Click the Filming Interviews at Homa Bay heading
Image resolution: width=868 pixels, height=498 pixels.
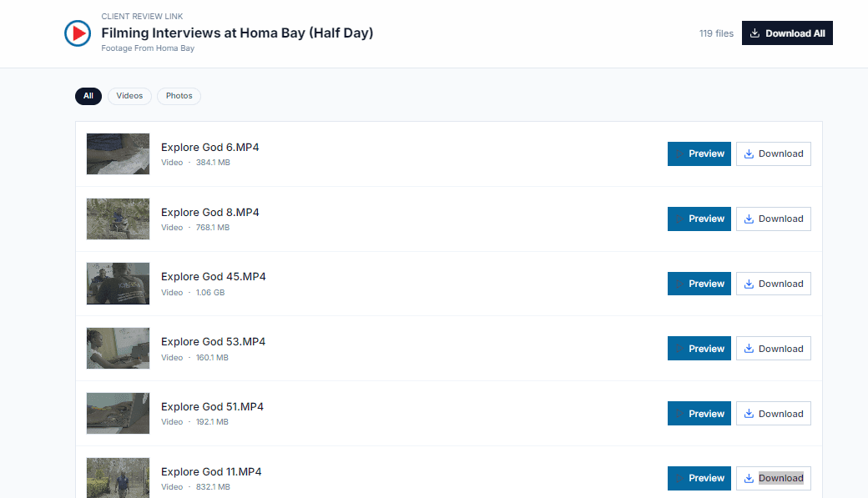pos(237,33)
